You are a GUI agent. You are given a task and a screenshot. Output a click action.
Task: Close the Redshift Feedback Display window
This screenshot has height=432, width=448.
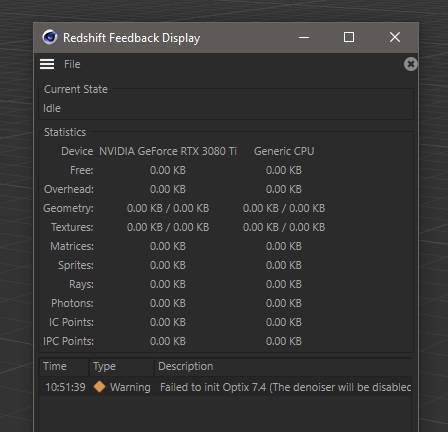click(395, 37)
